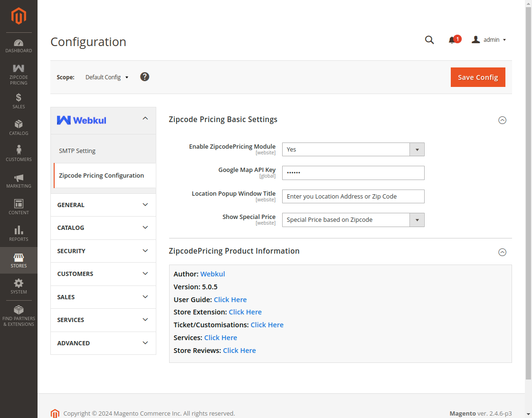Open the Sales sidebar icon
The width and height of the screenshot is (532, 418).
pos(19,98)
